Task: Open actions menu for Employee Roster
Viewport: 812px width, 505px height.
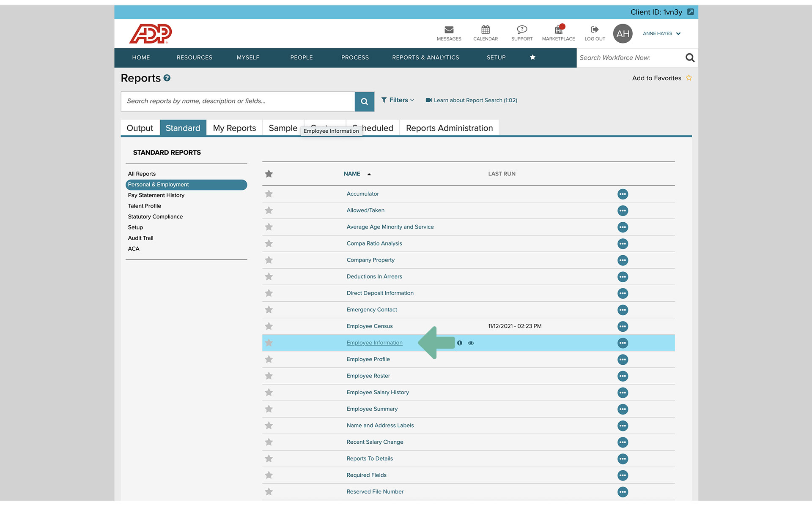Action: [623, 376]
